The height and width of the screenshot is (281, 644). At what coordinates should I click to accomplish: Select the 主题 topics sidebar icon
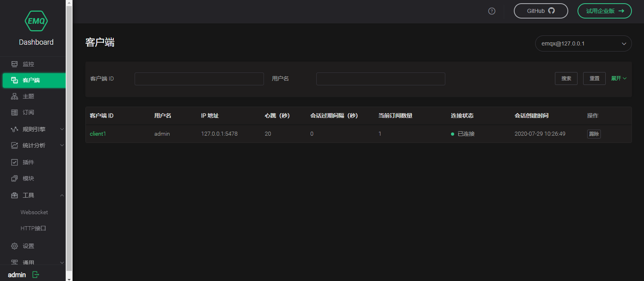[x=15, y=96]
